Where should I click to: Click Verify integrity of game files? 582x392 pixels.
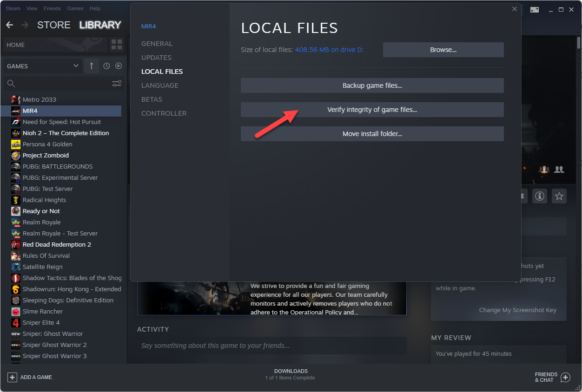[372, 110]
